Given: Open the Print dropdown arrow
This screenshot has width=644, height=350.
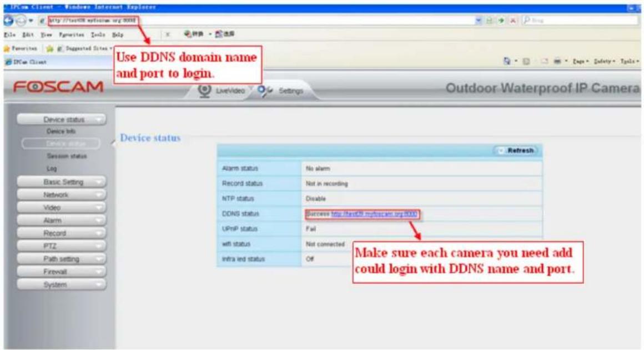Looking at the screenshot, I should 566,62.
